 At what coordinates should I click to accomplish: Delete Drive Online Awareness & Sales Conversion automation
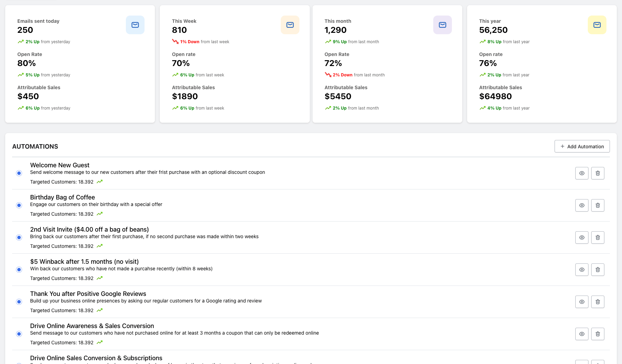pos(597,334)
